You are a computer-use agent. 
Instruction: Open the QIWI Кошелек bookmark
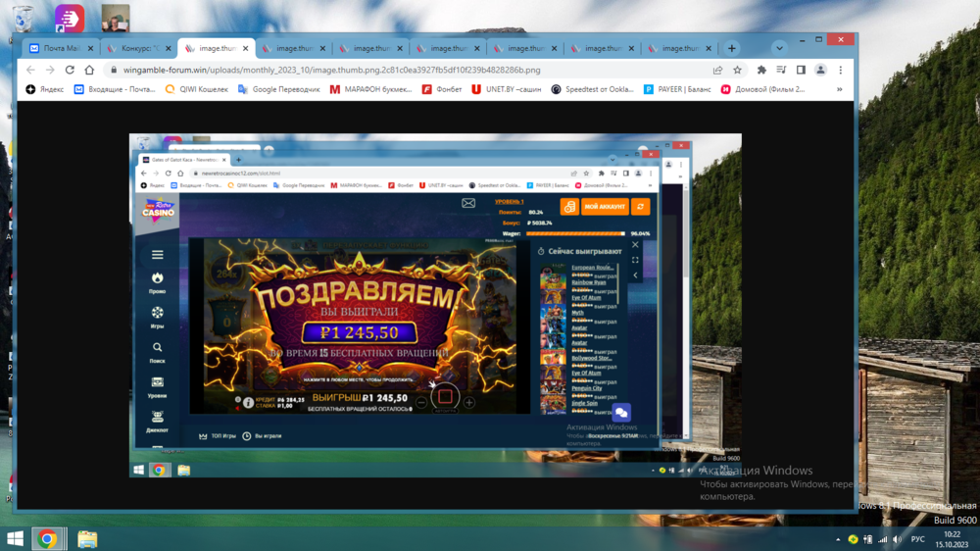coord(197,89)
